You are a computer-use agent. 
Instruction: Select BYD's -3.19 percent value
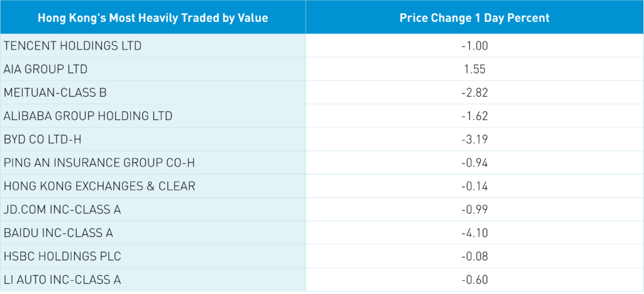[x=474, y=139]
